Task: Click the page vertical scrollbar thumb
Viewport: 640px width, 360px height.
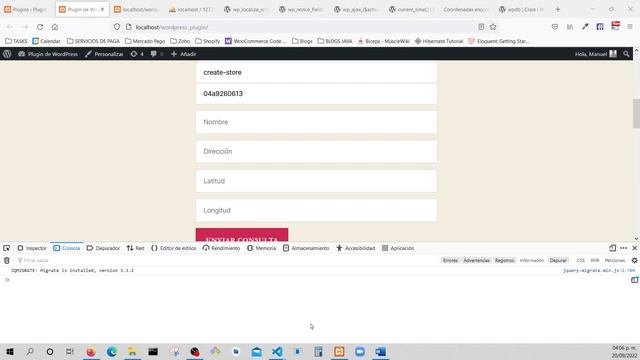Action: tap(636, 113)
